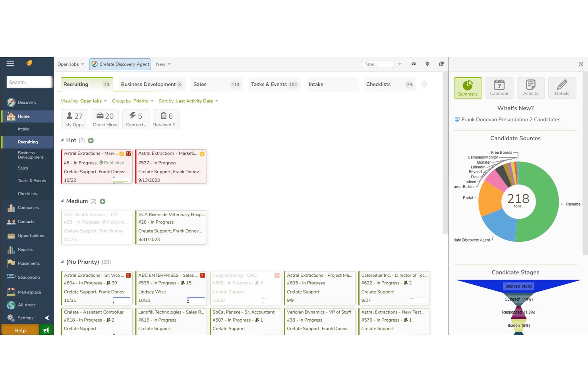The image size is (588, 392).
Task: Switch to the Tasks & Events tab
Action: 275,84
